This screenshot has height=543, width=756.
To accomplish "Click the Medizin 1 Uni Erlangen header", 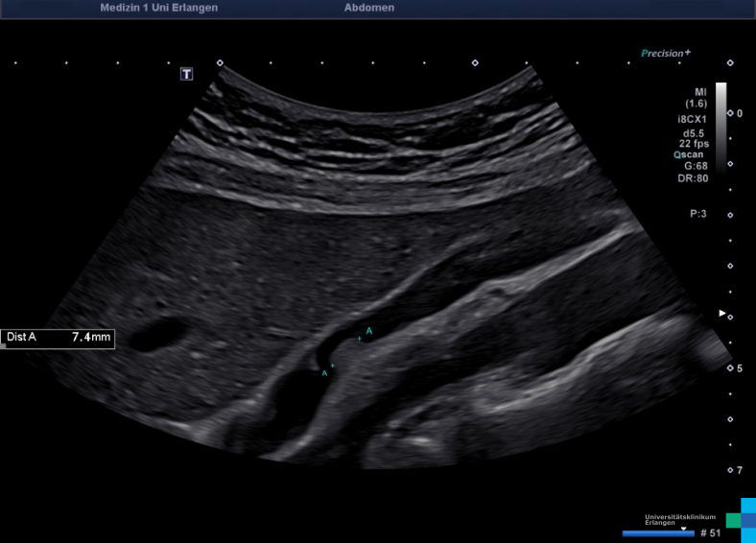I will pos(158,8).
